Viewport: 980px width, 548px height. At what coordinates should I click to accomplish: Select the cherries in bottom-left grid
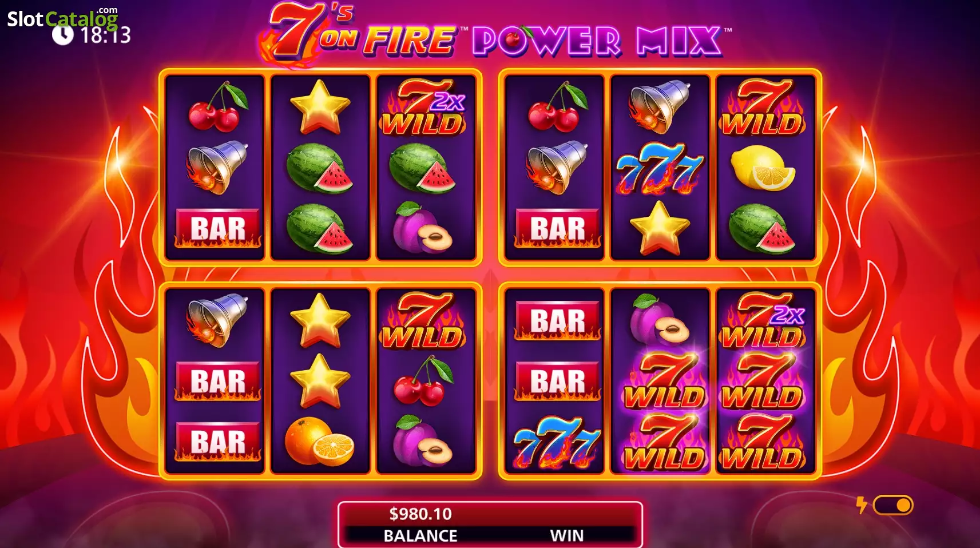coord(424,380)
